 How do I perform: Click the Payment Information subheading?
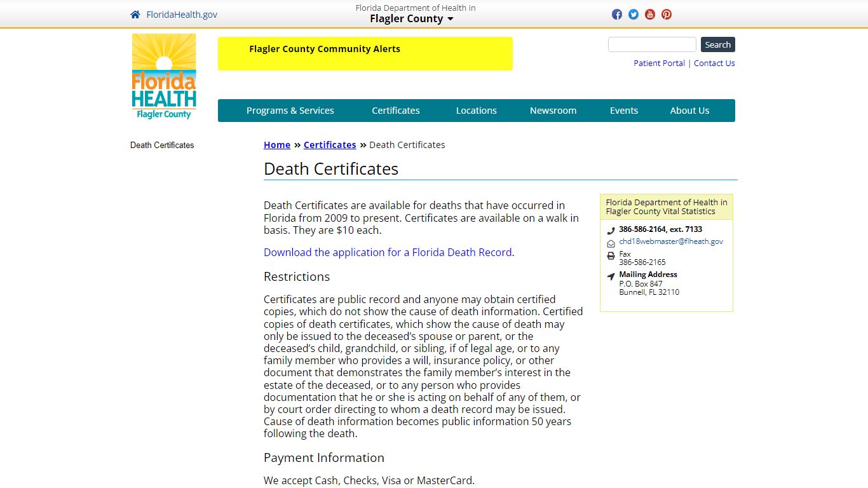coord(324,458)
